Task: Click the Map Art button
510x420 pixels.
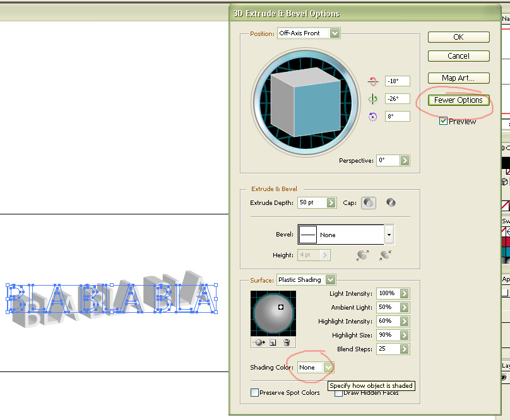Action: [x=458, y=78]
